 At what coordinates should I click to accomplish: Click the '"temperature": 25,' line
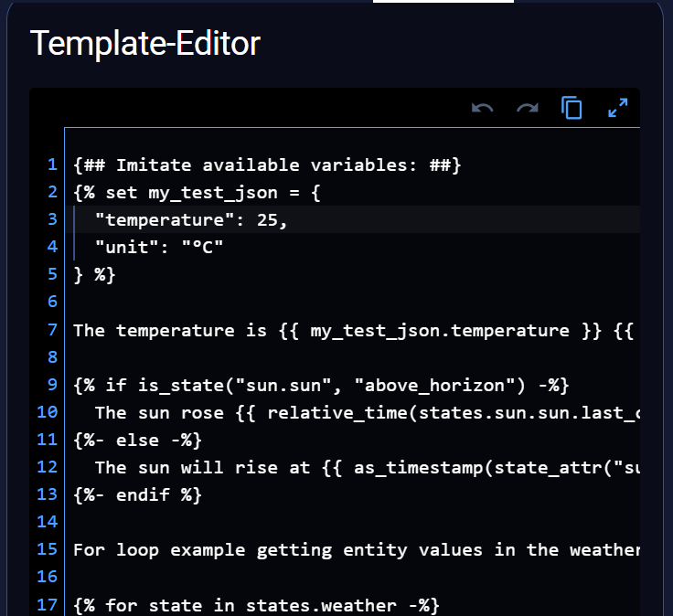(191, 220)
